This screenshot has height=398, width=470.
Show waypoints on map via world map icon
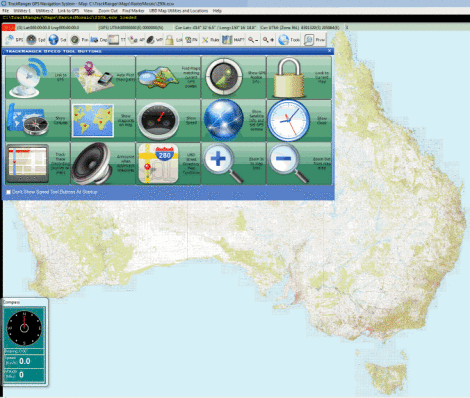103,120
